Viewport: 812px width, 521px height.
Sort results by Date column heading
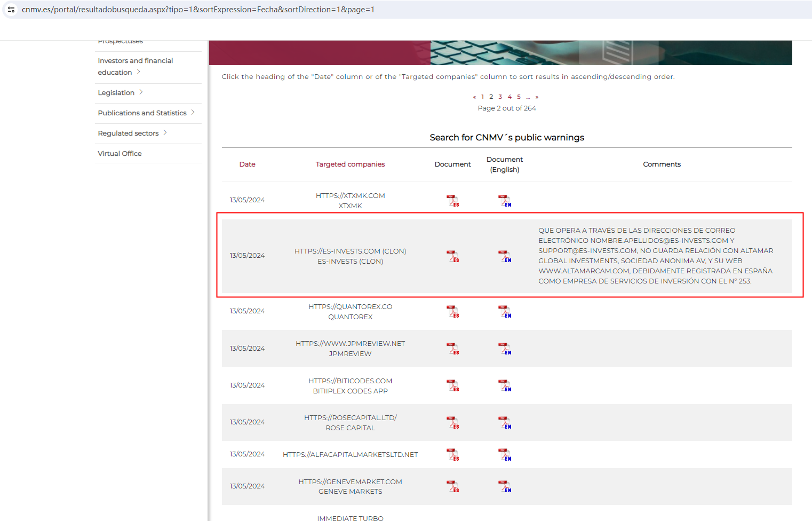247,164
